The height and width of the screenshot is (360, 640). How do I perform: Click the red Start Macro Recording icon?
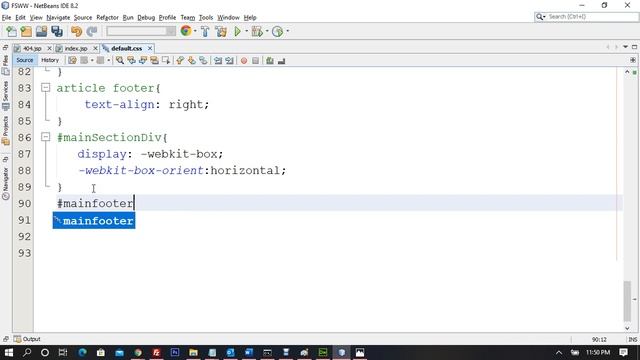[x=244, y=60]
